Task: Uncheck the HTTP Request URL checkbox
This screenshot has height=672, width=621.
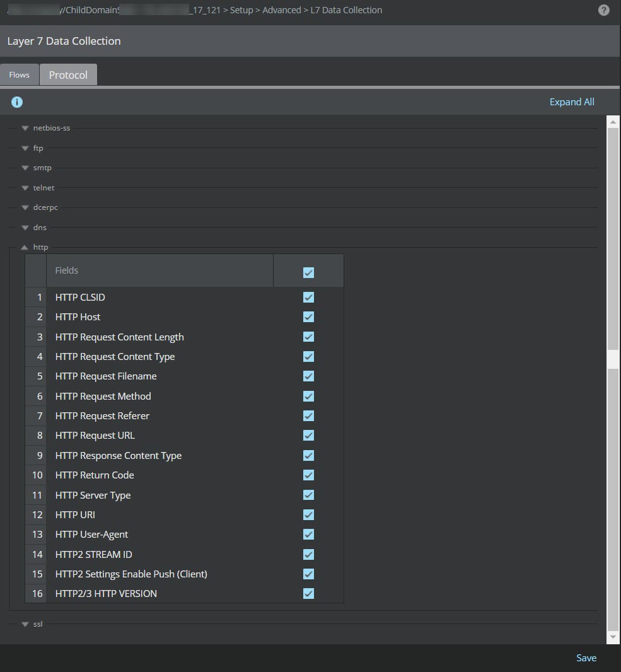Action: click(x=308, y=436)
